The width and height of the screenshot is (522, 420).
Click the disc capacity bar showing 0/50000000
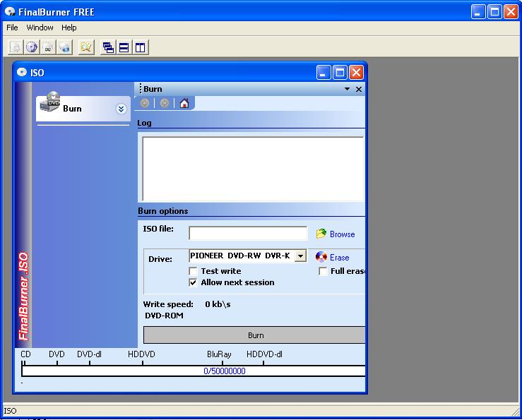pos(193,371)
